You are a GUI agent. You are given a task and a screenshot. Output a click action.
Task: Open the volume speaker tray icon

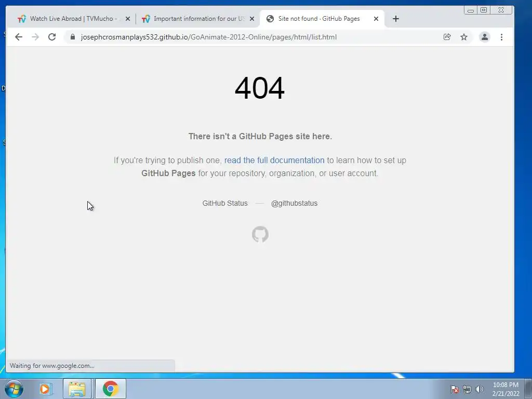479,389
